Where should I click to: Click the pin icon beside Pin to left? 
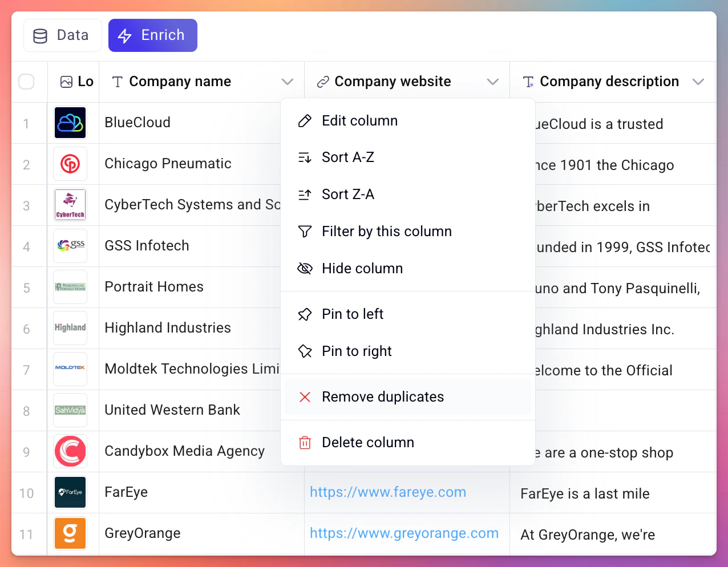pos(305,314)
